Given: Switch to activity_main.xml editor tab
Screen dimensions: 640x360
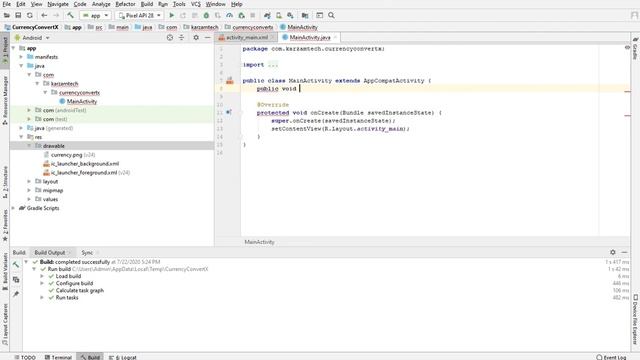Looking at the screenshot, I should pos(247,37).
